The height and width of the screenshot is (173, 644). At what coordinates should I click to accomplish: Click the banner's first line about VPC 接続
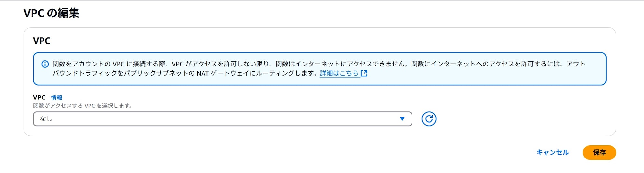[x=319, y=64]
